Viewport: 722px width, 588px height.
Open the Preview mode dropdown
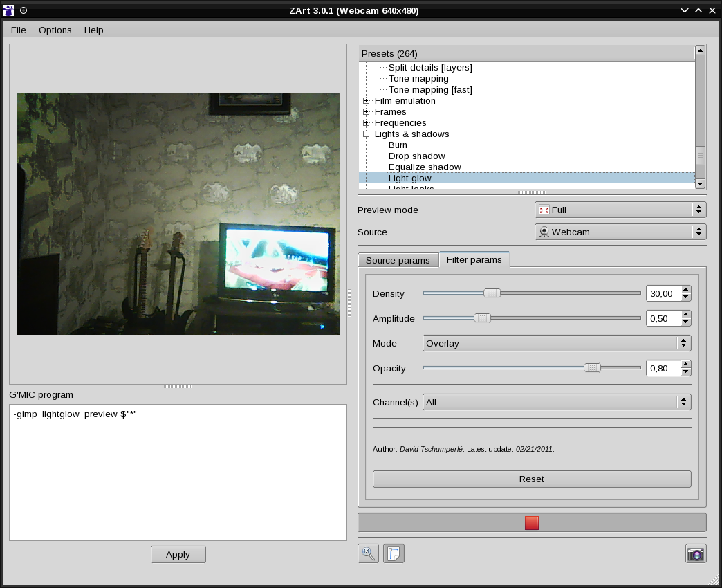[620, 210]
